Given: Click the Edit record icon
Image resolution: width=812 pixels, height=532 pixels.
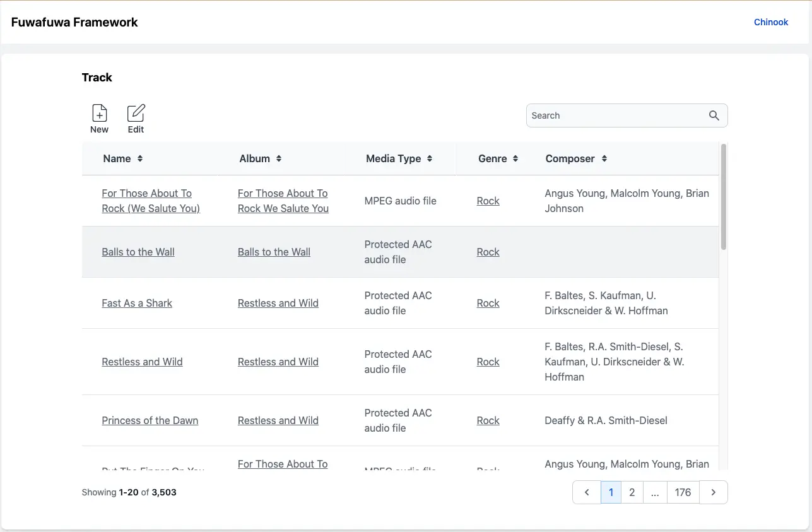Looking at the screenshot, I should tap(136, 114).
